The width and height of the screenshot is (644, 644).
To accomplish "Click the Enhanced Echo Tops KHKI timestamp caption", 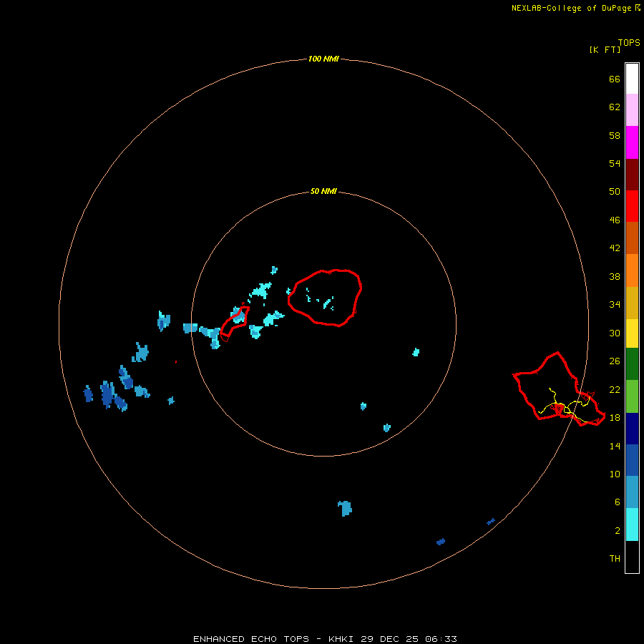I will [x=325, y=639].
